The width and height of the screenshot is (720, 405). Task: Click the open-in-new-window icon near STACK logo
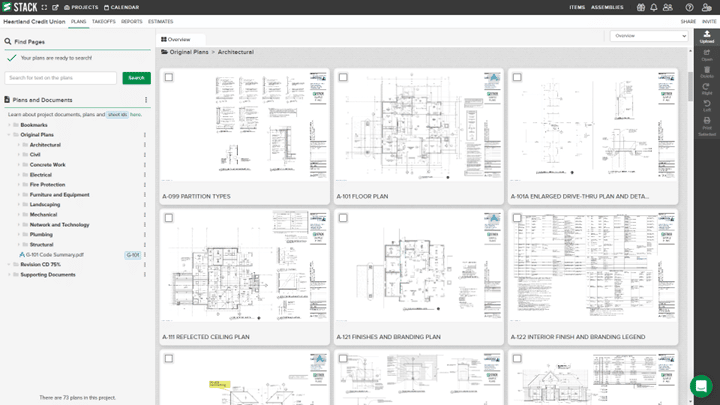(56, 7)
